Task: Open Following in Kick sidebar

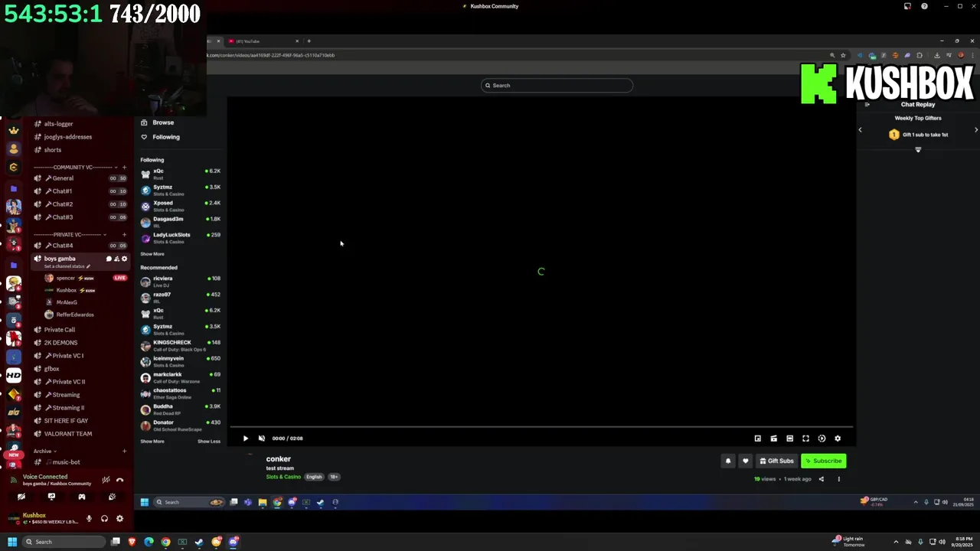Action: (165, 137)
